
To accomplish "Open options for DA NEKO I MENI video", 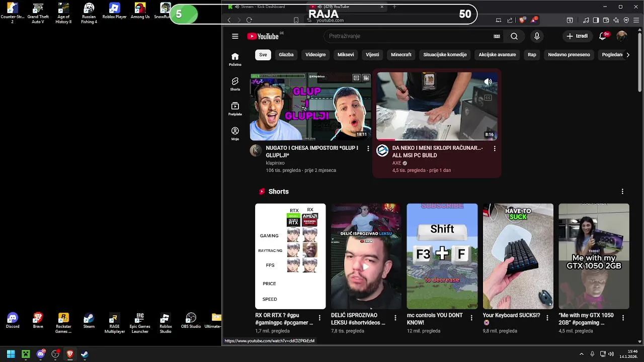I will click(495, 149).
